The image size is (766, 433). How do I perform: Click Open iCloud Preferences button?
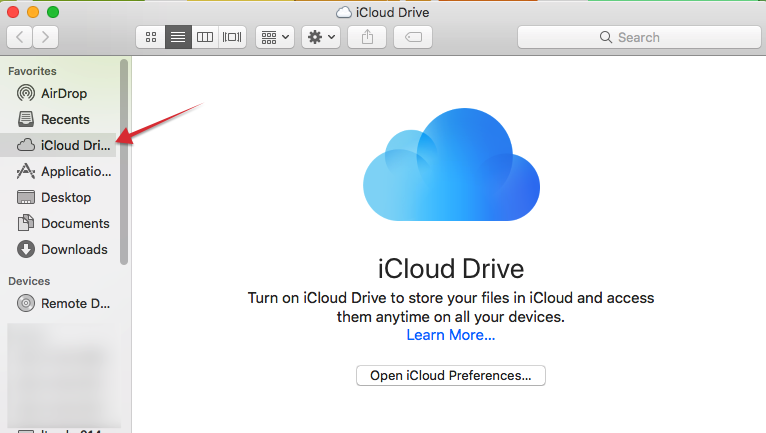tap(450, 375)
